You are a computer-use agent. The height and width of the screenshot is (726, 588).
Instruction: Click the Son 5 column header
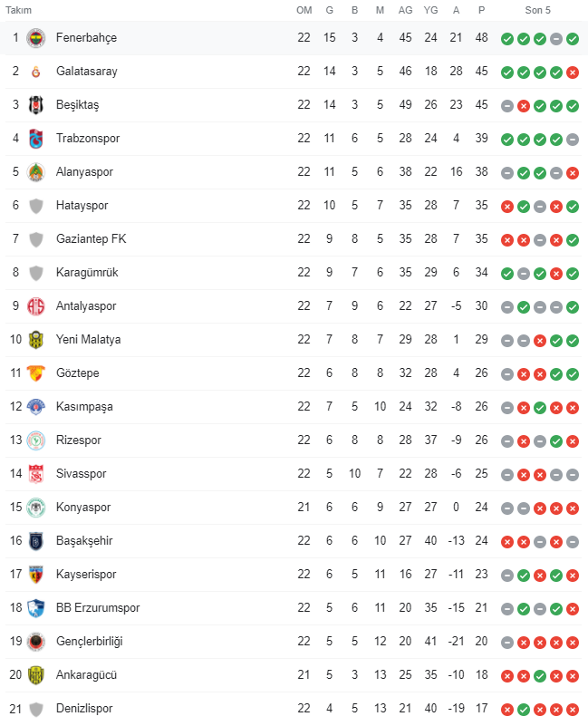(537, 10)
